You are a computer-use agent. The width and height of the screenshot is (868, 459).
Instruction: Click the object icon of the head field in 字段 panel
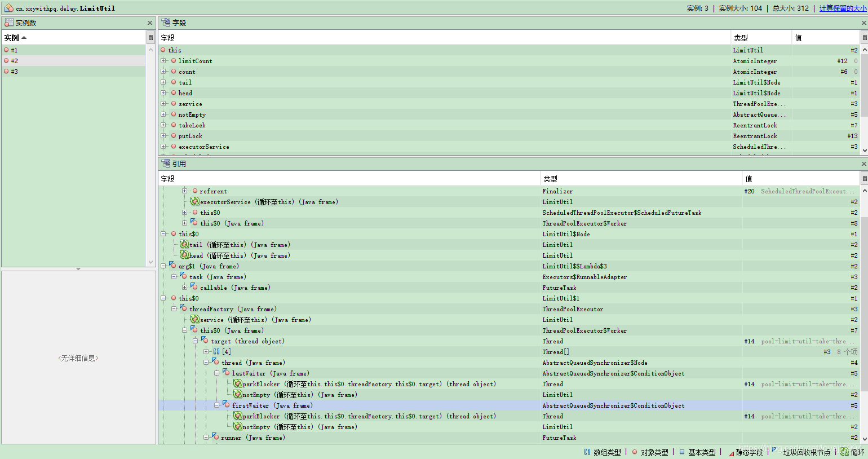tap(174, 93)
